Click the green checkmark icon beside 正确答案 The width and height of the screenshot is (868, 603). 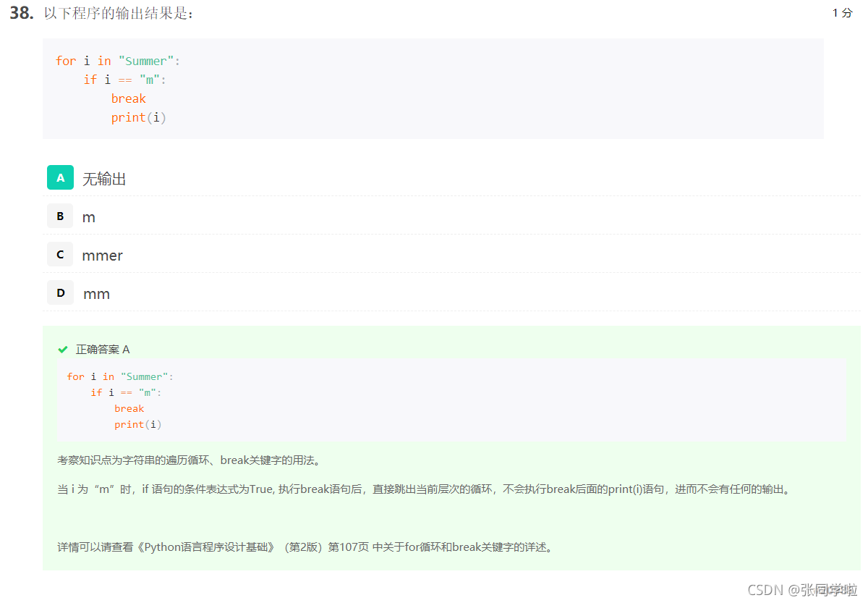point(63,350)
